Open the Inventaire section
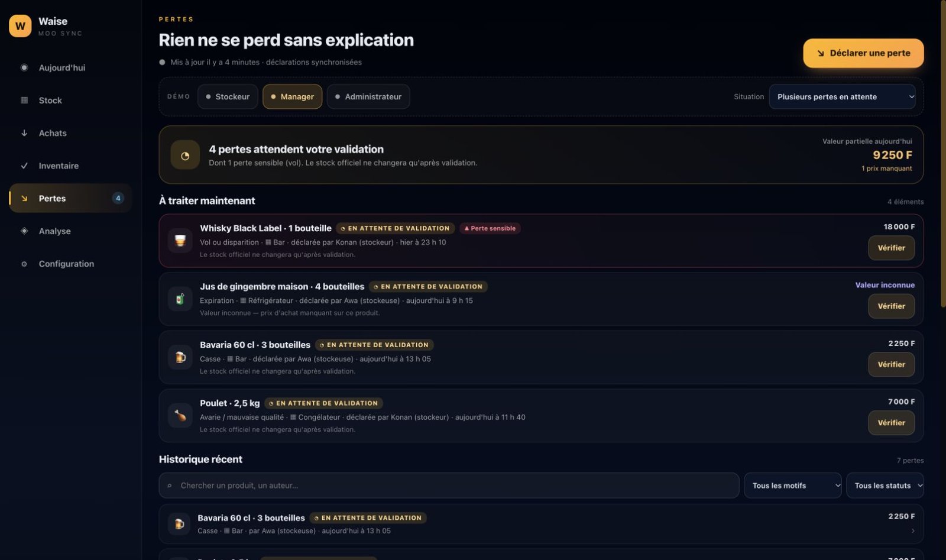Image resolution: width=946 pixels, height=560 pixels. pos(70,166)
